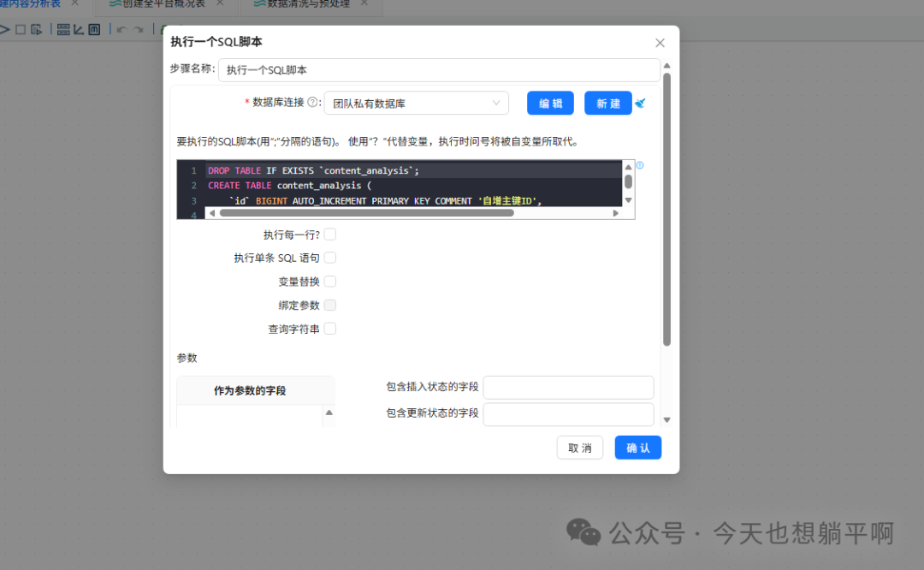Screen dimensions: 924x570
Task: Click the SQL editor scroll up arrow
Action: [628, 168]
